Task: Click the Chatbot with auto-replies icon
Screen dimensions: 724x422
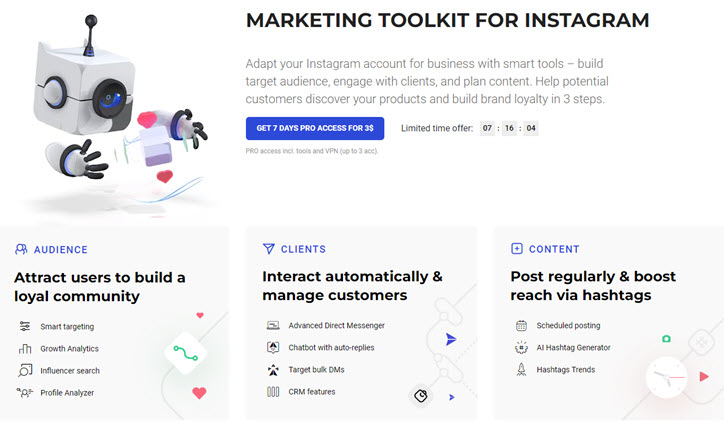Action: [272, 348]
